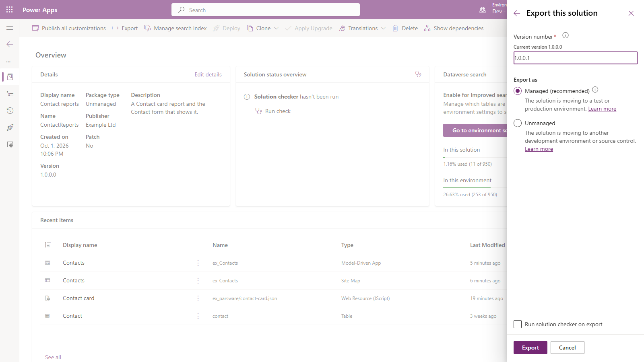Viewport: 644px width, 362px height.
Task: Open more options for Contacts Model-Driven App
Action: tap(198, 263)
